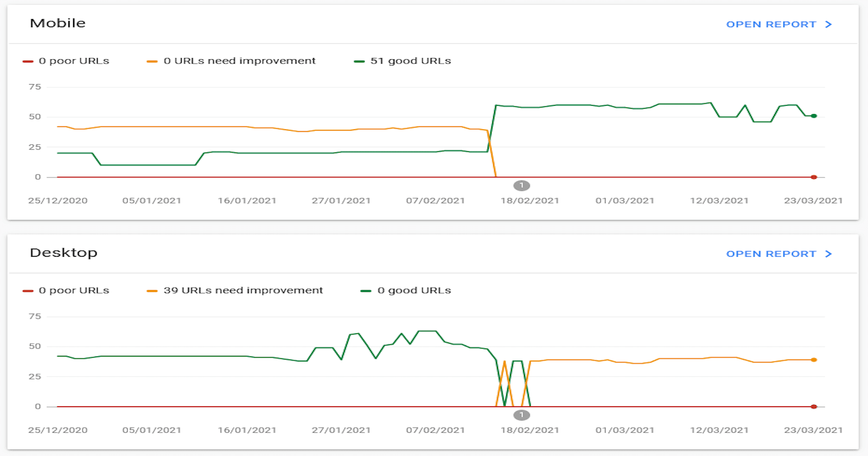This screenshot has width=868, height=456.
Task: Toggle the Mobile poor URLs red legend
Action: pyautogui.click(x=66, y=61)
